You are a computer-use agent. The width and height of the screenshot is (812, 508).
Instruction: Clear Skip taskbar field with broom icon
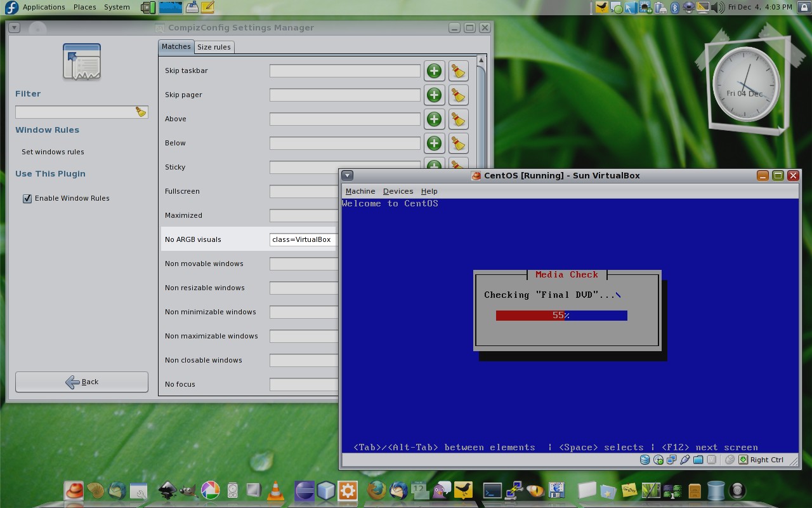click(x=458, y=70)
